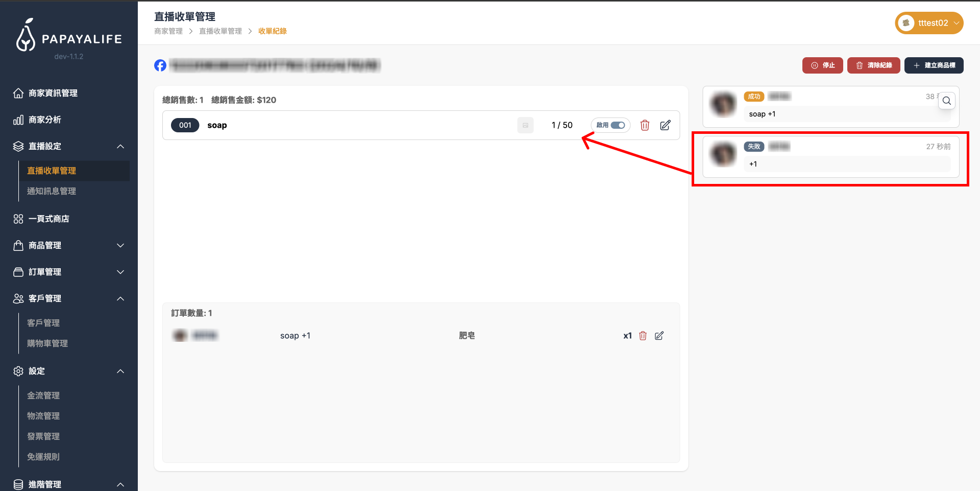The image size is (980, 491).
Task: Click the 直播收單管理 breadcrumb link
Action: point(220,31)
